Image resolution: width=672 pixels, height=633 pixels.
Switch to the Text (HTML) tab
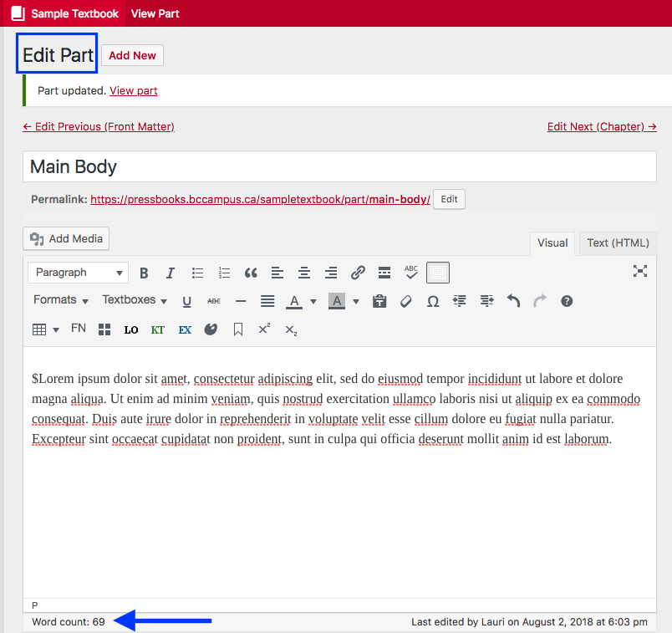pyautogui.click(x=617, y=242)
